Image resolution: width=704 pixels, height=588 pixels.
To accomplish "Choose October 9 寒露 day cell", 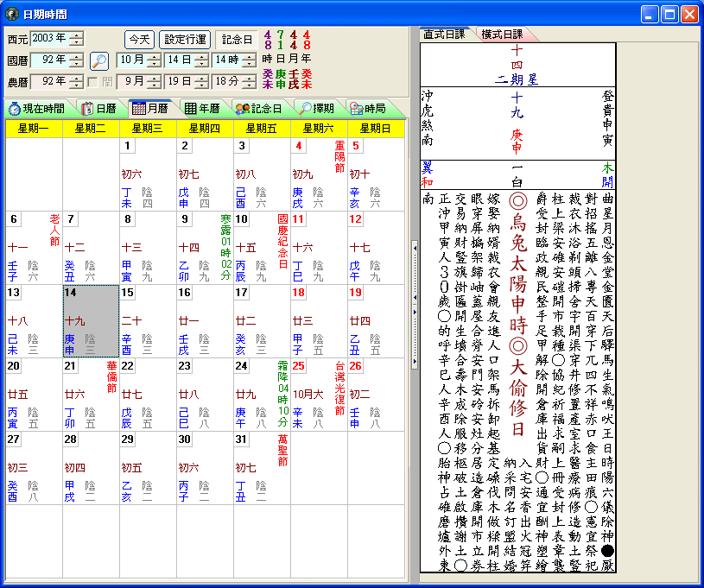I will pyautogui.click(x=205, y=248).
